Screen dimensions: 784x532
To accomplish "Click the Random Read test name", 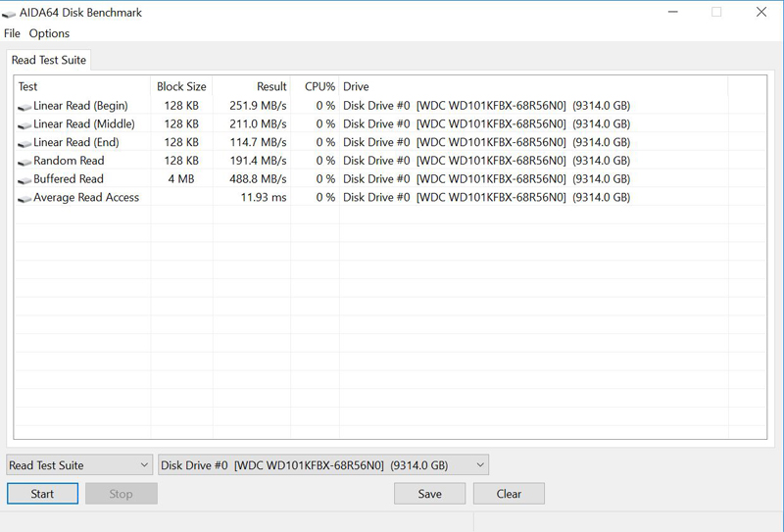I will click(x=69, y=161).
